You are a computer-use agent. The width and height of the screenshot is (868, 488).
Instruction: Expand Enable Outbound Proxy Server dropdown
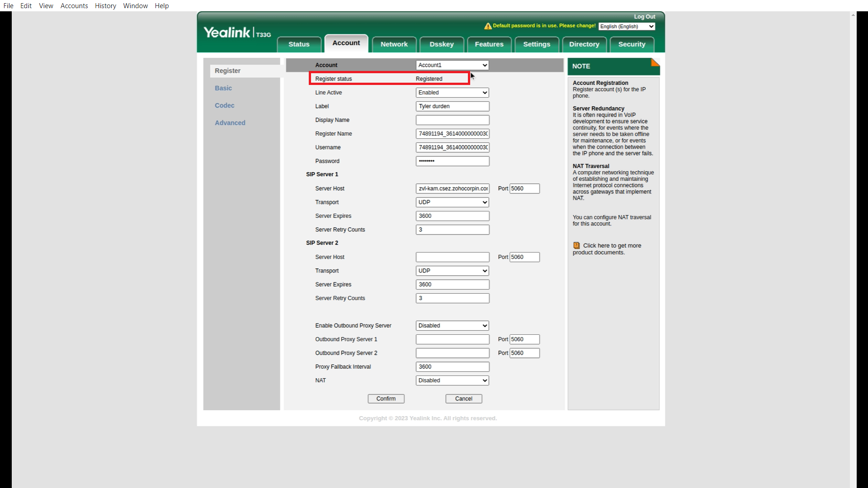[452, 326]
